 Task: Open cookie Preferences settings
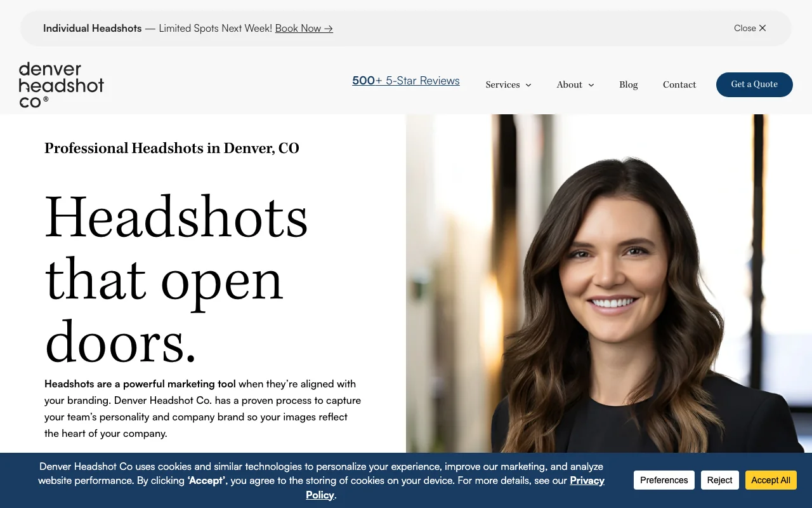click(x=664, y=480)
